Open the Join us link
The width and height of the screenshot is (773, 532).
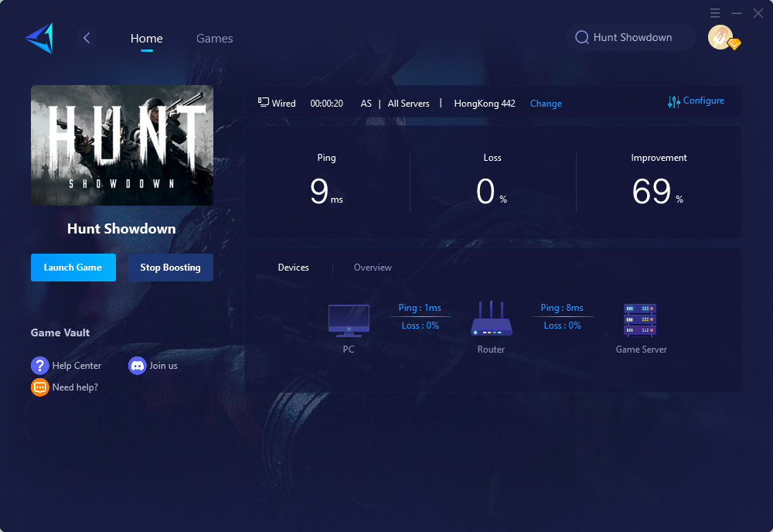pos(163,365)
